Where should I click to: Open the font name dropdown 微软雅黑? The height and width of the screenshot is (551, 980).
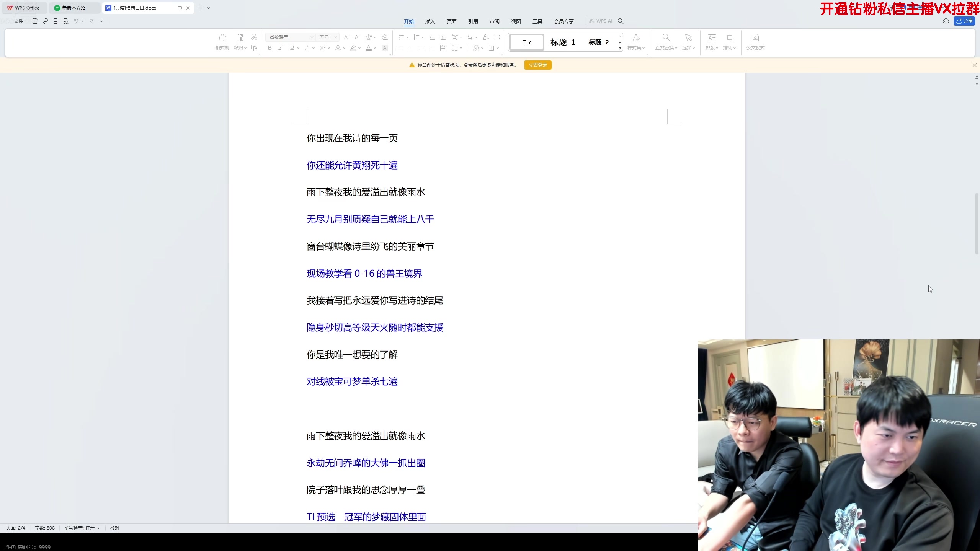(311, 37)
